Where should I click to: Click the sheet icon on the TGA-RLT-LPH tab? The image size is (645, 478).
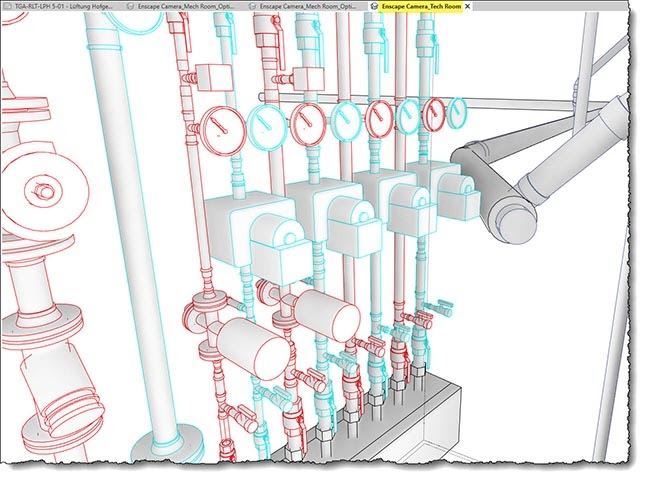(5, 6)
